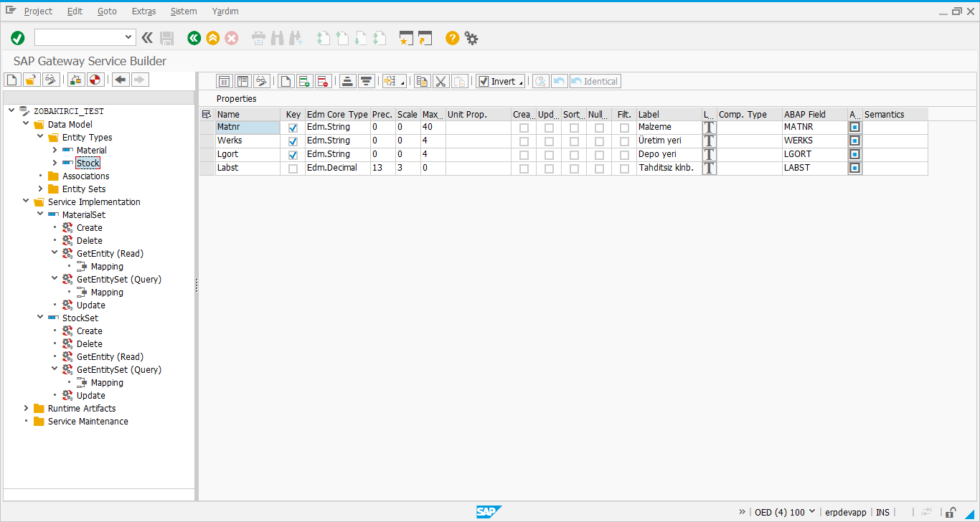Click the yellow Exit up-arrows icon
Screen dimensions: 980x522
coord(212,38)
